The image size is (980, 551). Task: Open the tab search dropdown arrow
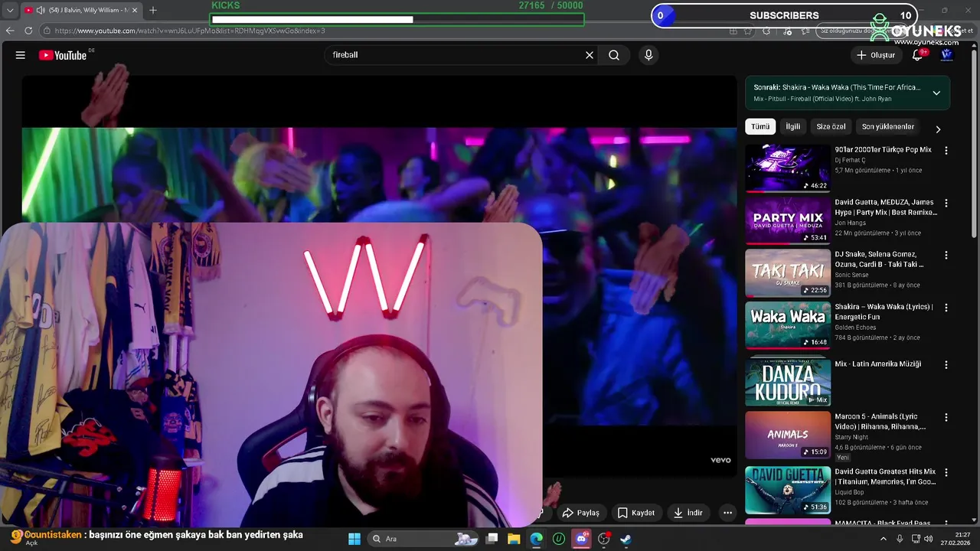pos(10,10)
